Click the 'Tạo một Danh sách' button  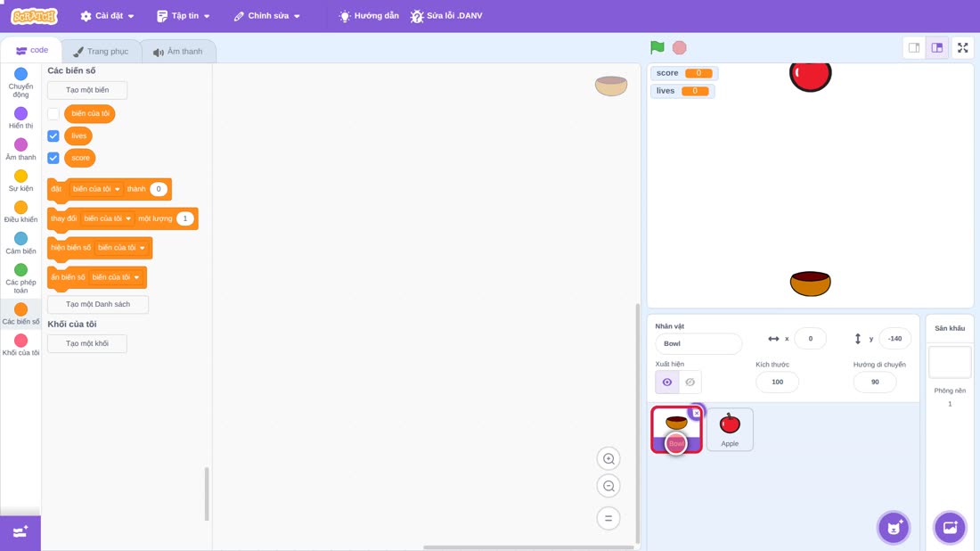[x=98, y=304]
